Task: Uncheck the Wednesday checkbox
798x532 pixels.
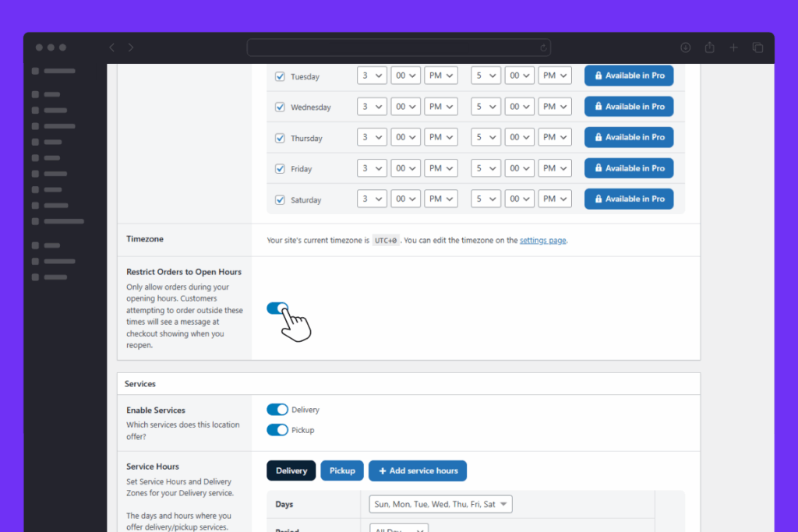Action: click(x=281, y=107)
